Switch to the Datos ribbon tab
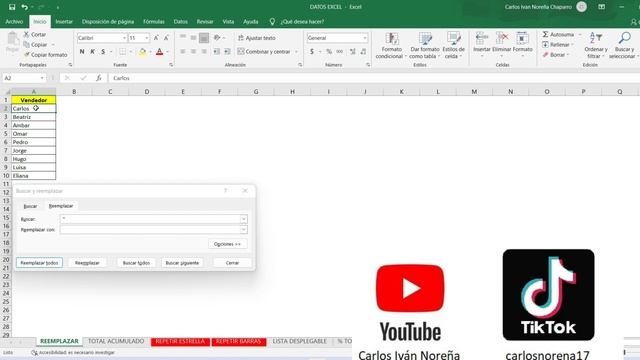Viewport: 640px width, 360px height. click(x=180, y=22)
